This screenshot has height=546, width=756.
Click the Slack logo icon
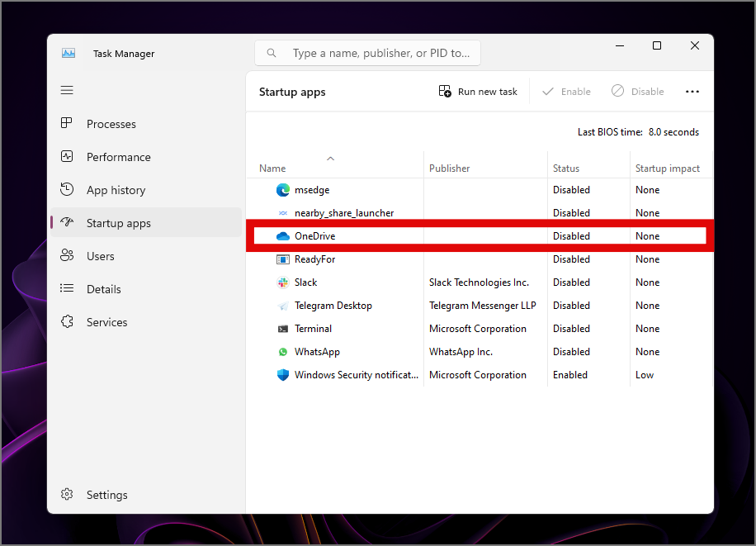282,282
